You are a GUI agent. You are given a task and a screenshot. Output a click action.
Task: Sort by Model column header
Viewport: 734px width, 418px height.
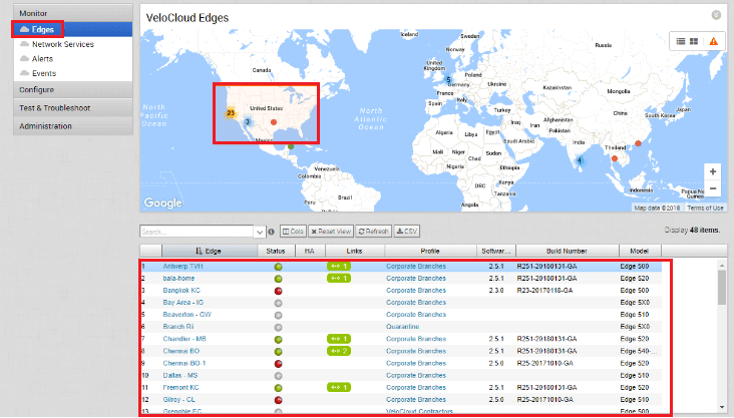(x=639, y=251)
